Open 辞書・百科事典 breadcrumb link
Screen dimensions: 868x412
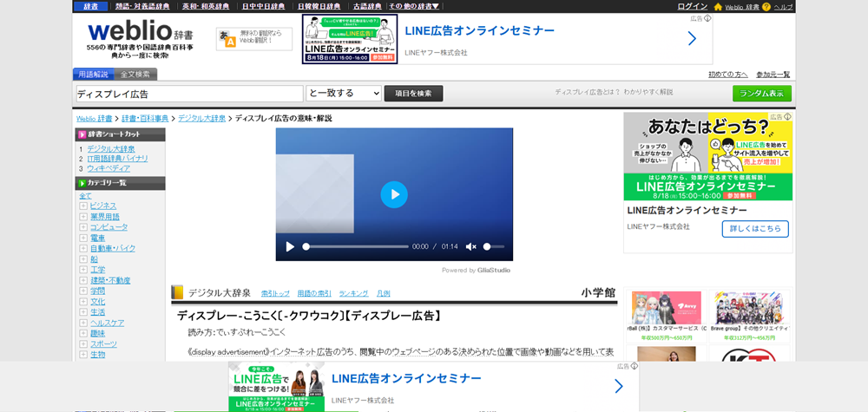[x=145, y=118]
